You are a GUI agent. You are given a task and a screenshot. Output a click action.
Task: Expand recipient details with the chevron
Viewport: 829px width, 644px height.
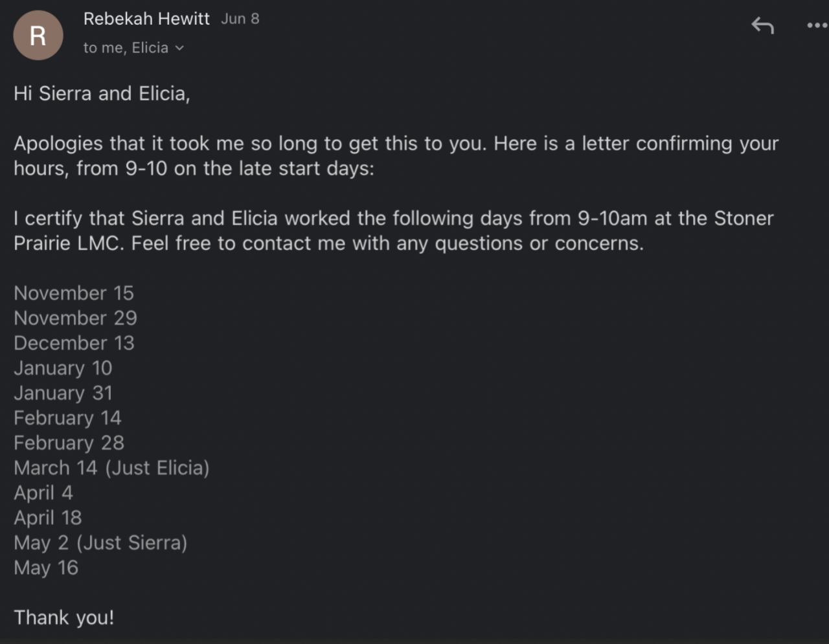pyautogui.click(x=179, y=48)
